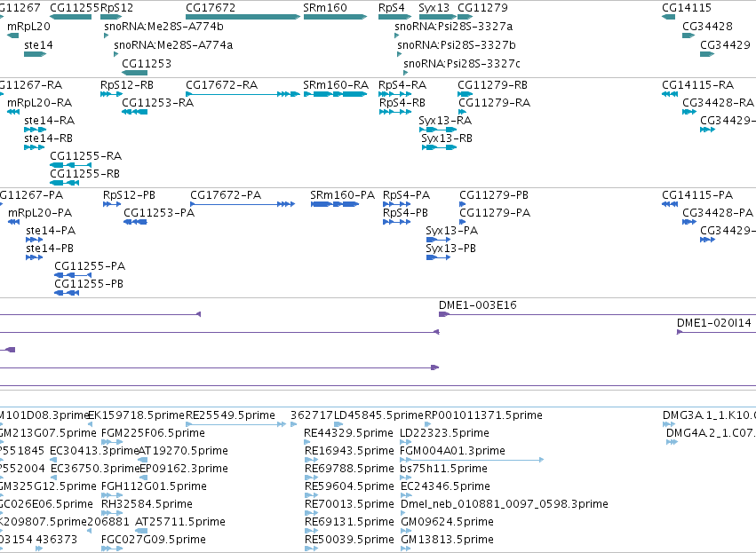Image resolution: width=756 pixels, height=553 pixels.
Task: Select the Syx13-RB transcript
Action: click(439, 147)
